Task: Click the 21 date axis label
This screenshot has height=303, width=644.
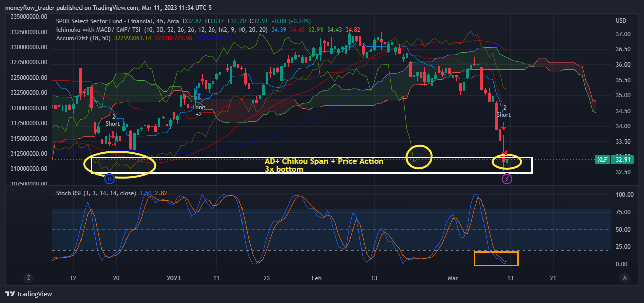Action: coord(553,278)
